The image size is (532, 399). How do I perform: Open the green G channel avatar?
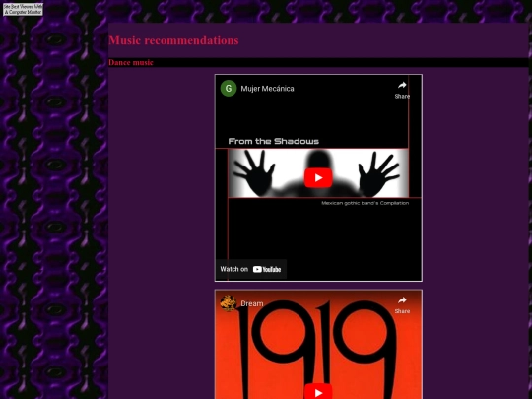point(229,89)
